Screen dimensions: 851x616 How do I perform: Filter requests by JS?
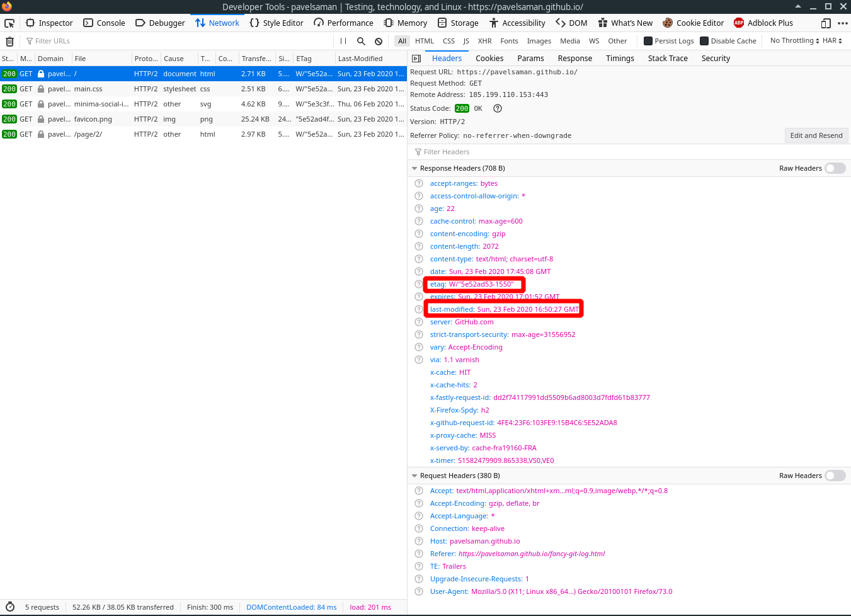[x=466, y=41]
